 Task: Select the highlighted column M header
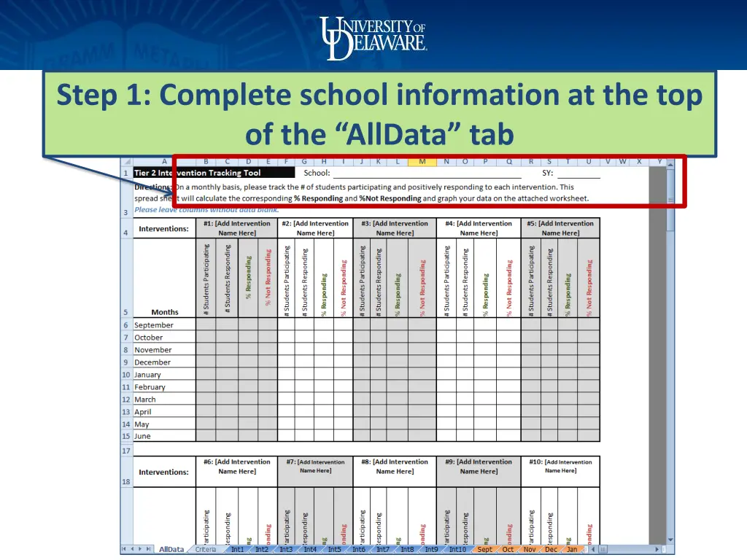pyautogui.click(x=422, y=161)
